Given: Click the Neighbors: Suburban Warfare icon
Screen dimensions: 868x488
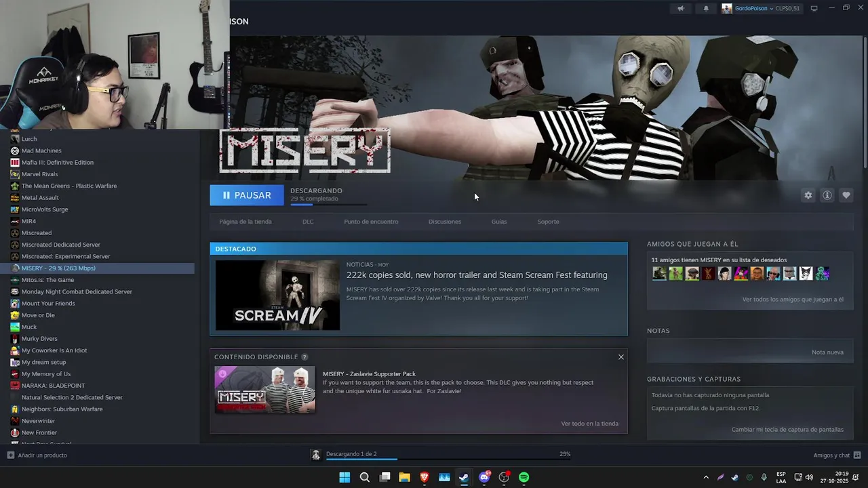Looking at the screenshot, I should tap(15, 409).
